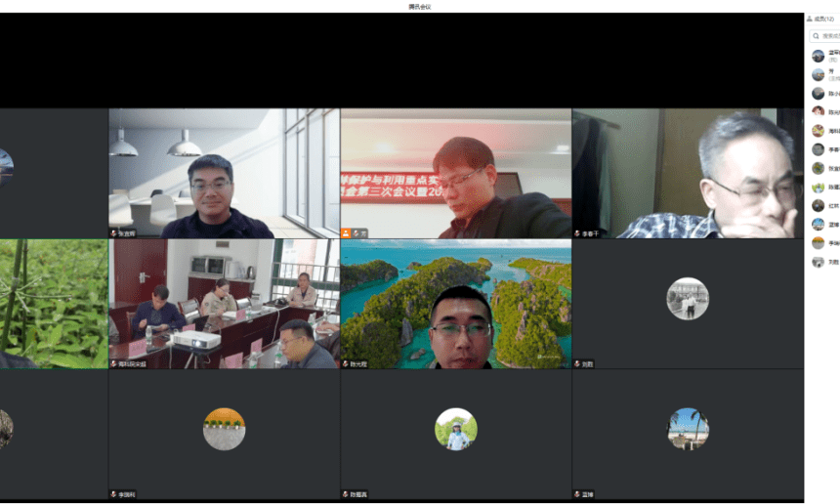Screen dimensions: 840x504
Task: Select the video tile showing the conference room table
Action: coord(224,303)
